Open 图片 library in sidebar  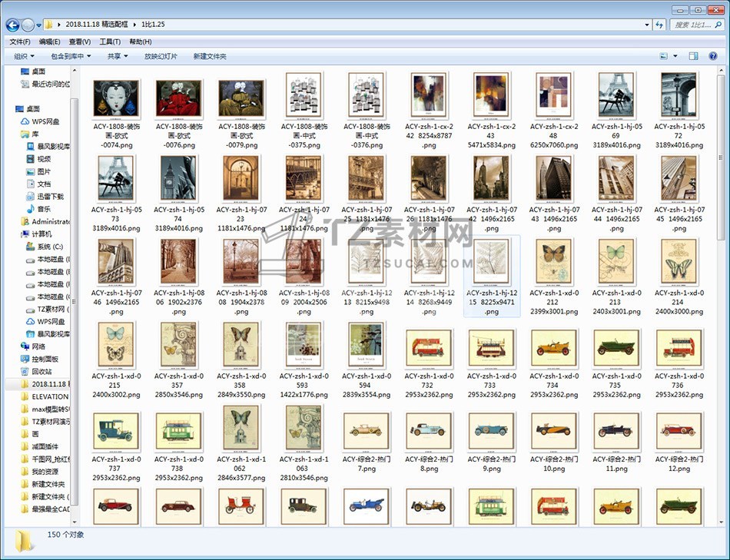39,172
